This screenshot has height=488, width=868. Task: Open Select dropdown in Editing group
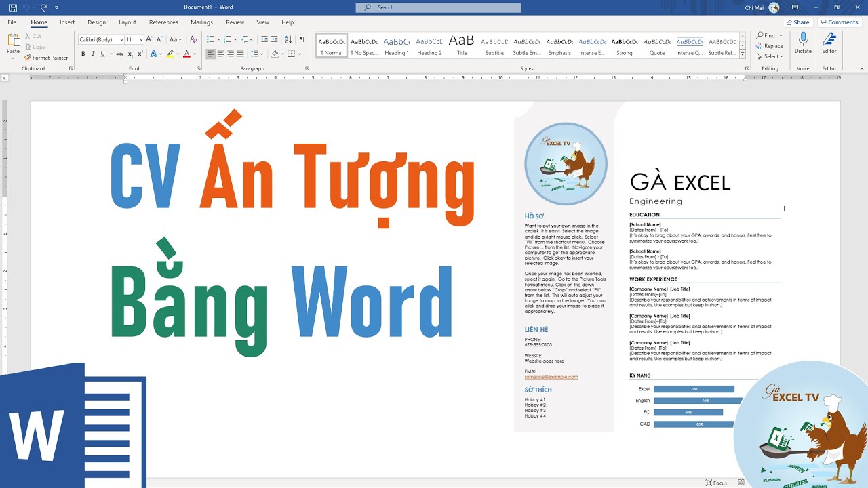click(769, 56)
